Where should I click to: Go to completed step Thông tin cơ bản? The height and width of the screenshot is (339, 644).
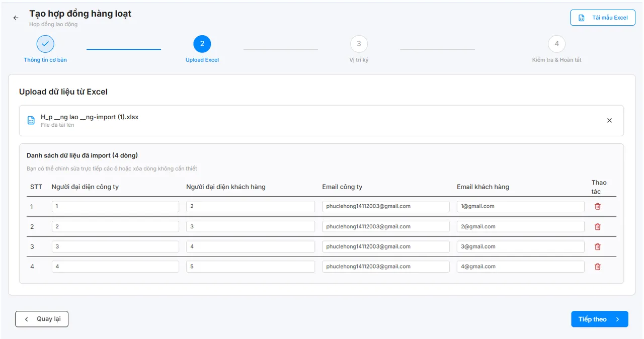click(x=45, y=44)
